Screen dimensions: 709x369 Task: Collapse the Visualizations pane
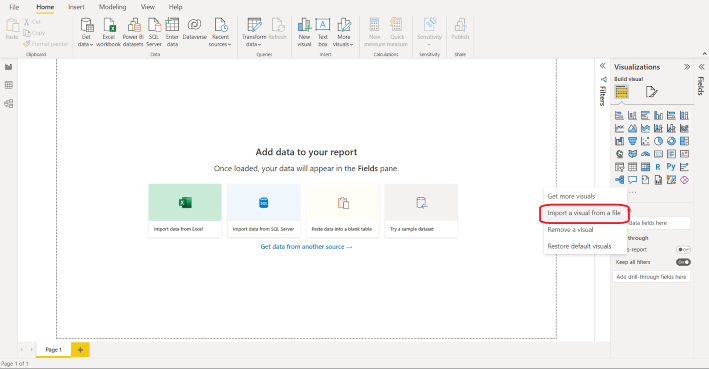coord(687,66)
